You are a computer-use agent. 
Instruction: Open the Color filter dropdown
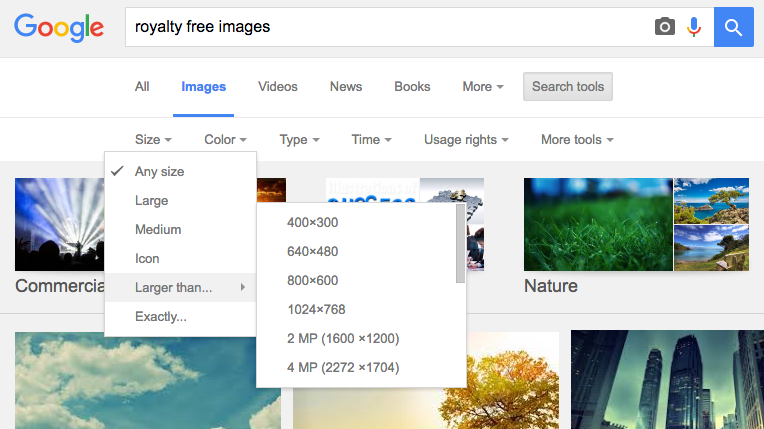(225, 140)
